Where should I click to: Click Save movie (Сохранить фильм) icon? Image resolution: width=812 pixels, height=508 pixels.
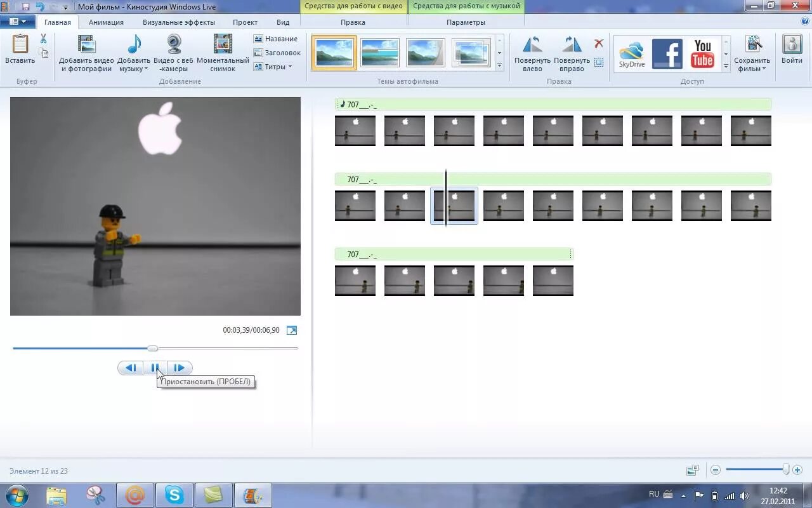(753, 44)
